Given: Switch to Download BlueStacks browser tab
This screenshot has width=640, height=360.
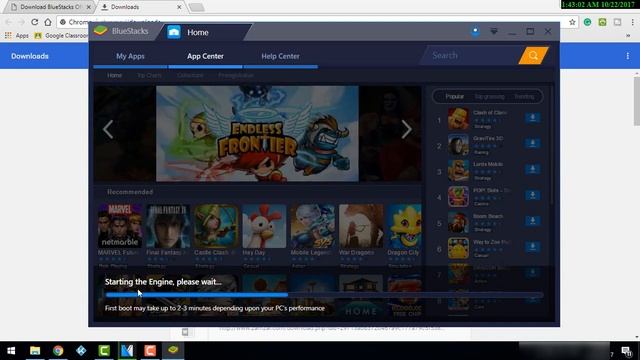Looking at the screenshot, I should 51,7.
